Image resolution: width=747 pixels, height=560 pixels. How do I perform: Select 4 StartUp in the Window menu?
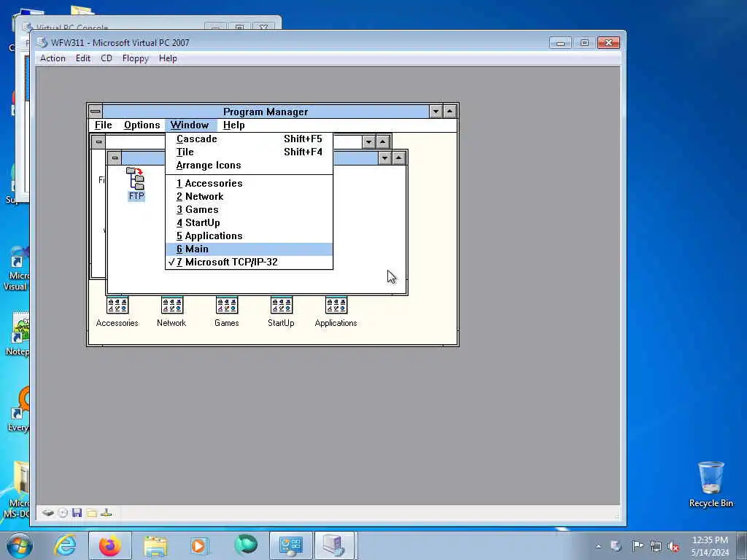[x=249, y=222]
